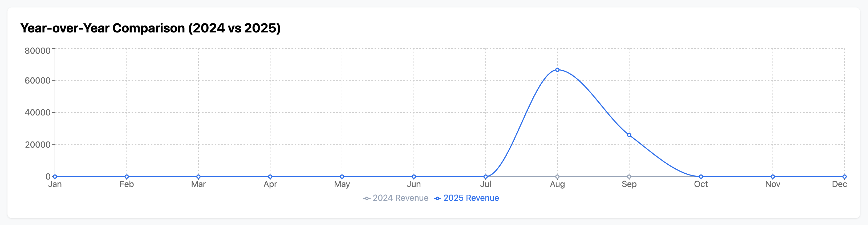The height and width of the screenshot is (225, 868).
Task: Click the Year-over-Year Comparison chart title
Action: point(150,28)
